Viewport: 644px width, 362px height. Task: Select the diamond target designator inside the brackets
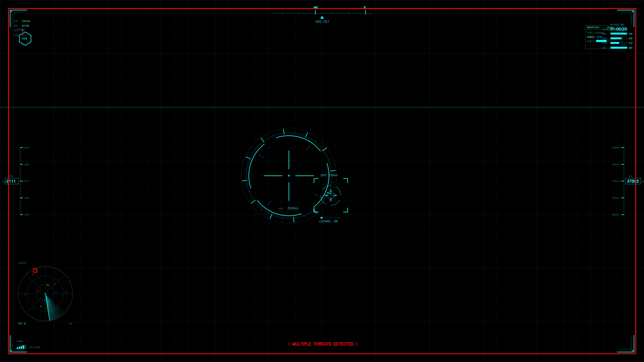pos(331,195)
